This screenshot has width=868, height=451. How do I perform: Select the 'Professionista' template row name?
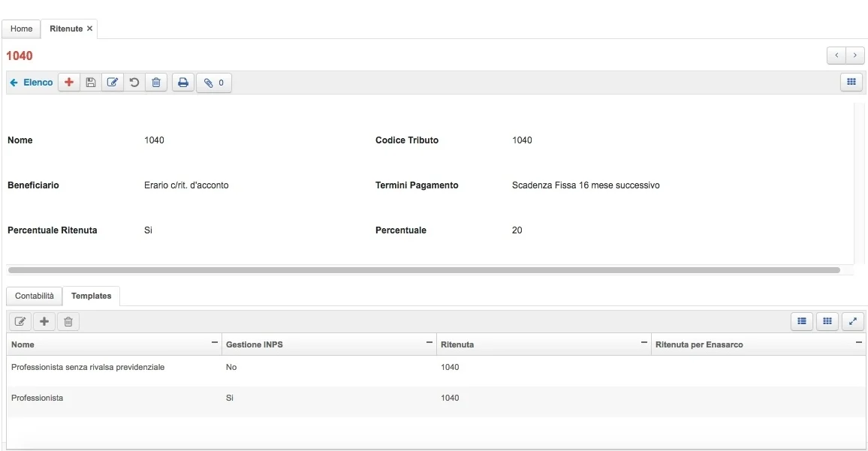(37, 398)
